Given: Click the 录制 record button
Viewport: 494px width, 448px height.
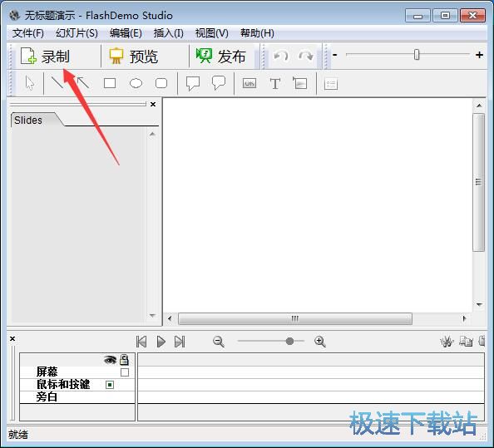Looking at the screenshot, I should click(46, 57).
